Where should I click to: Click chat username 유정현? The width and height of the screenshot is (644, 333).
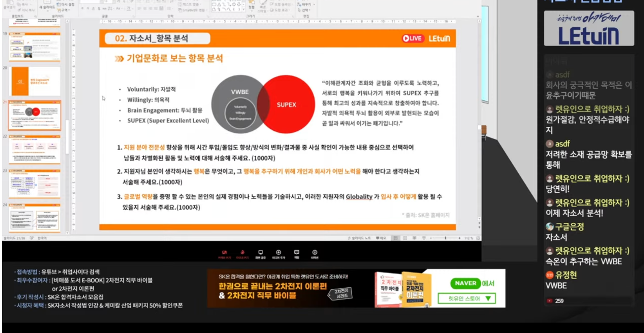[566, 275]
